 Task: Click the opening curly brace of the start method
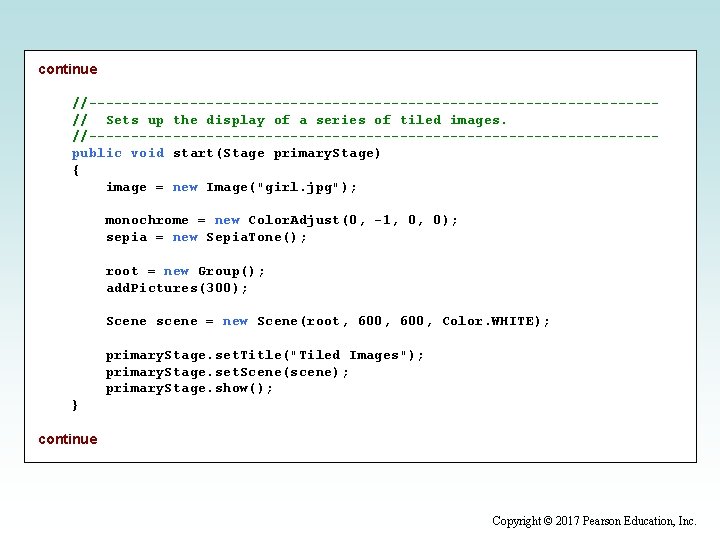point(76,170)
